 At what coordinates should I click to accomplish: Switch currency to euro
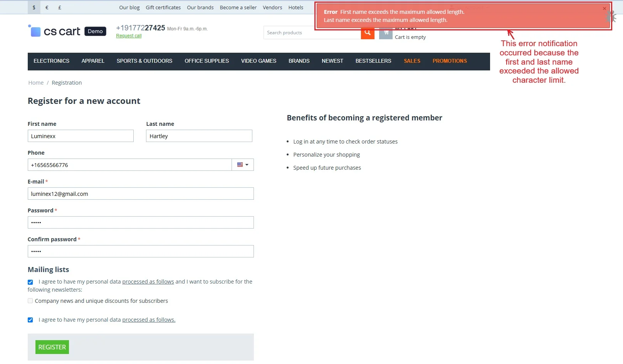pyautogui.click(x=47, y=7)
